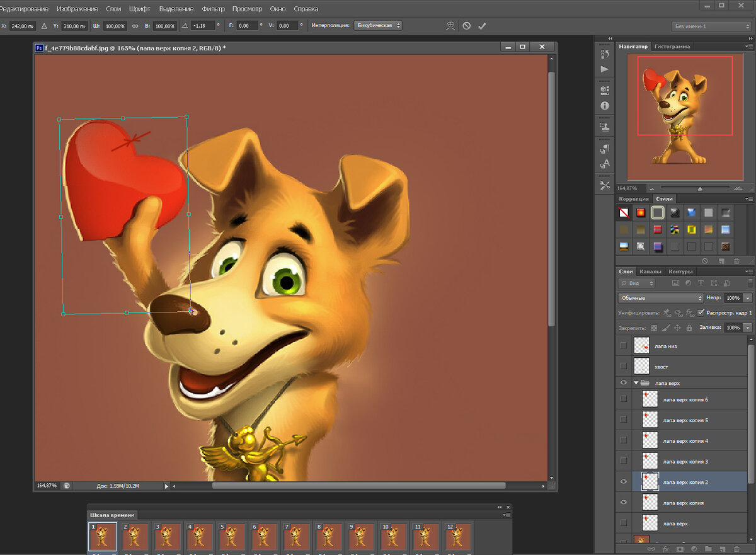Viewport: 756px width, 555px height.
Task: Switch to the 'Каналы' tab
Action: (650, 272)
